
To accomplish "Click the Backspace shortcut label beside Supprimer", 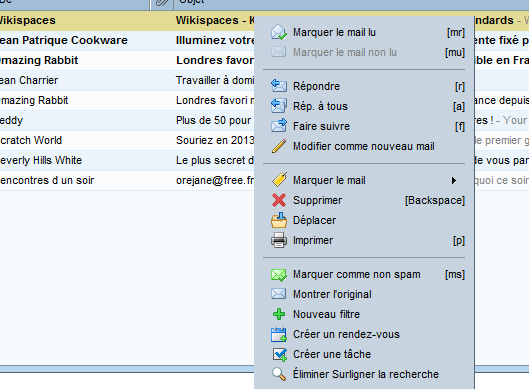I will pos(435,200).
